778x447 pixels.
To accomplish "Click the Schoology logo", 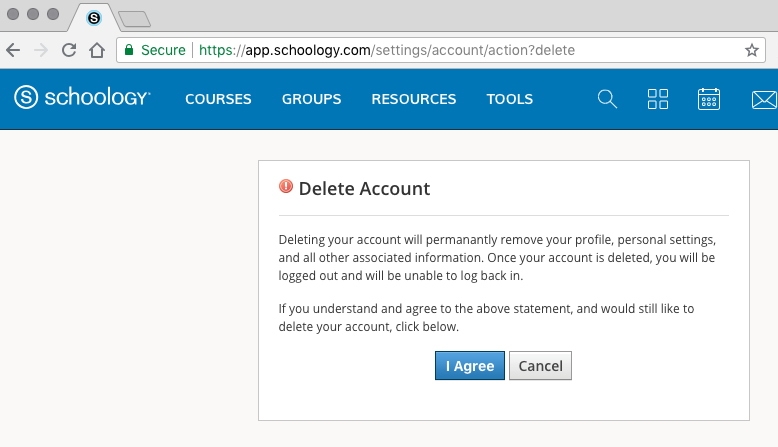I will [82, 98].
